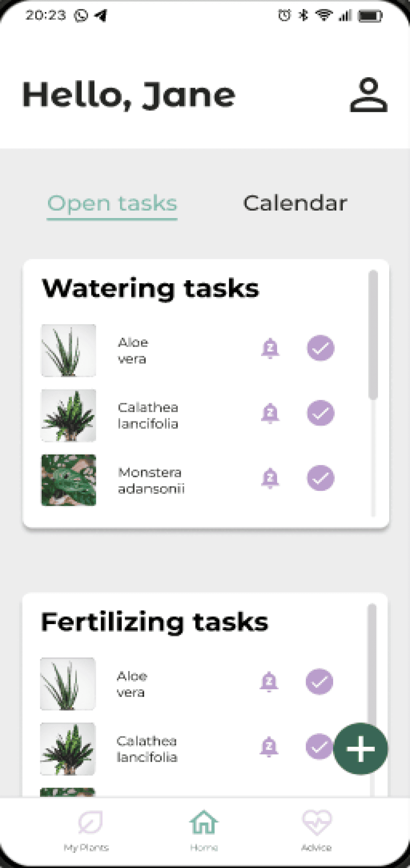Open Advice heart icon
The width and height of the screenshot is (410, 868).
[317, 822]
